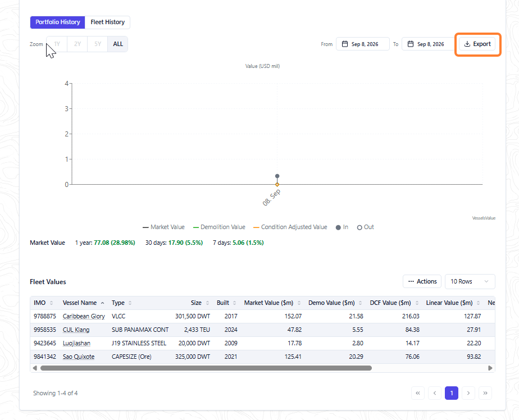Click the scroll right arrow under the table

coord(490,368)
